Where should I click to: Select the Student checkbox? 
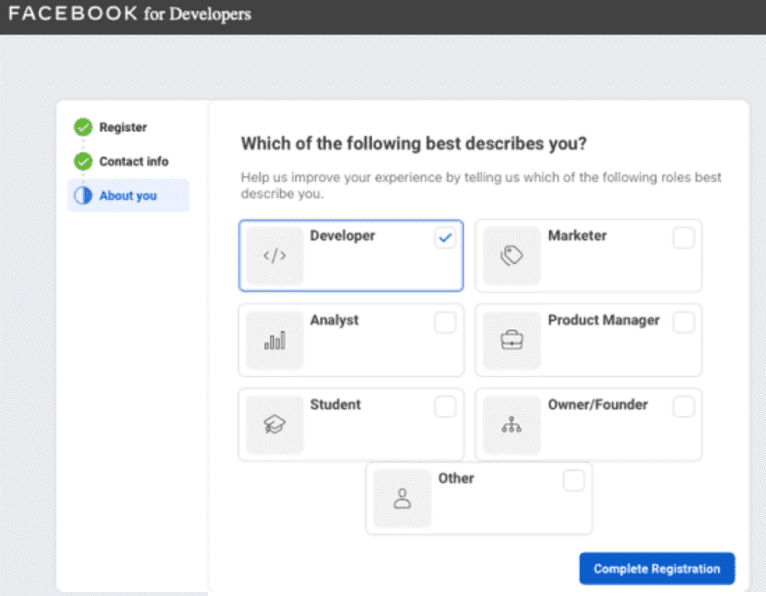(445, 406)
